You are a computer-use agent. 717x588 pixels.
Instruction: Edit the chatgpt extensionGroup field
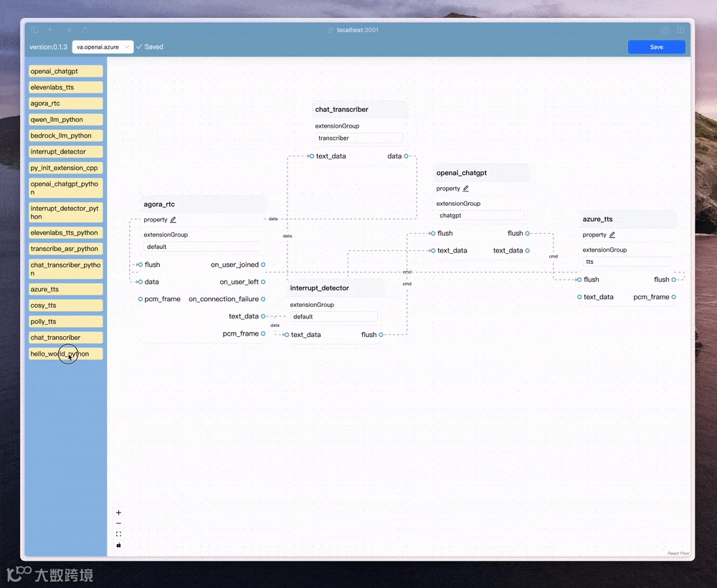coord(480,215)
